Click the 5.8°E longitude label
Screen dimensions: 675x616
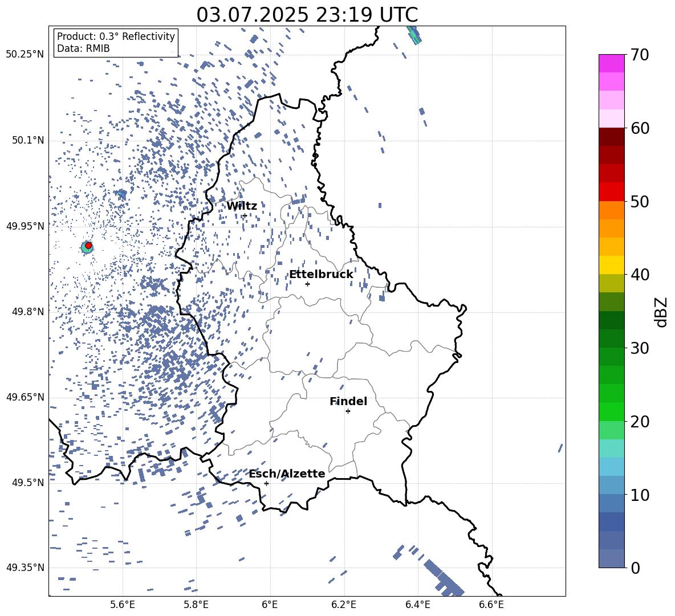point(196,605)
